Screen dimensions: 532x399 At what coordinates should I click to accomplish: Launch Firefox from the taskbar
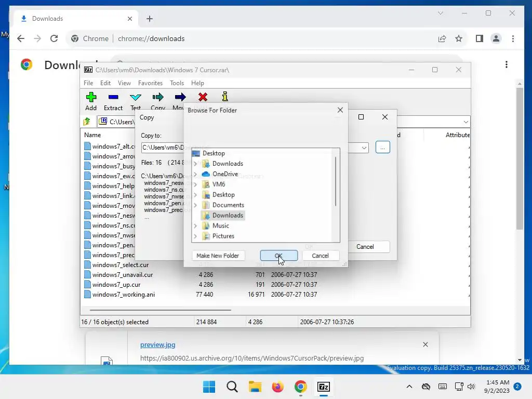coord(277,387)
